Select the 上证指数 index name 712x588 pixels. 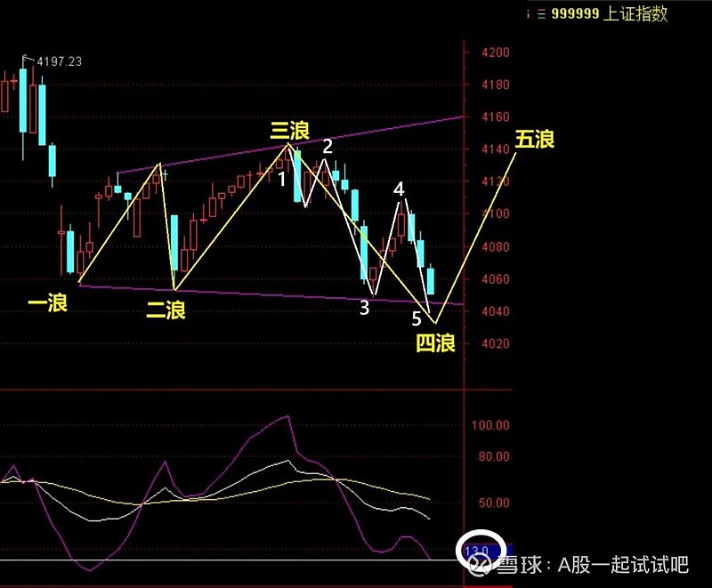point(635,14)
